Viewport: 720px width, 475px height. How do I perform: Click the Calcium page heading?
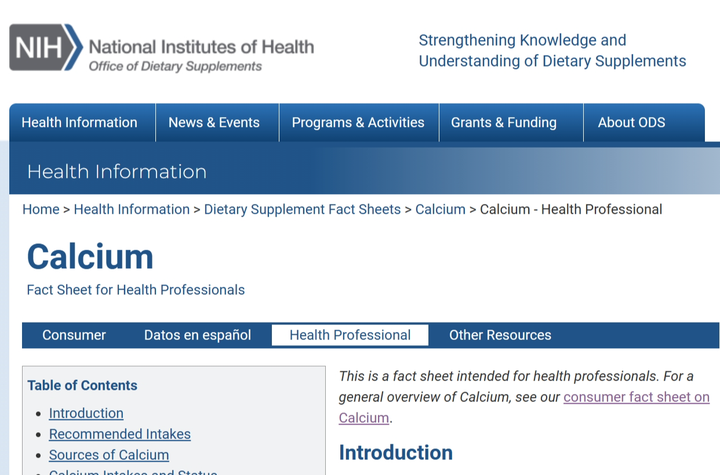coord(90,257)
